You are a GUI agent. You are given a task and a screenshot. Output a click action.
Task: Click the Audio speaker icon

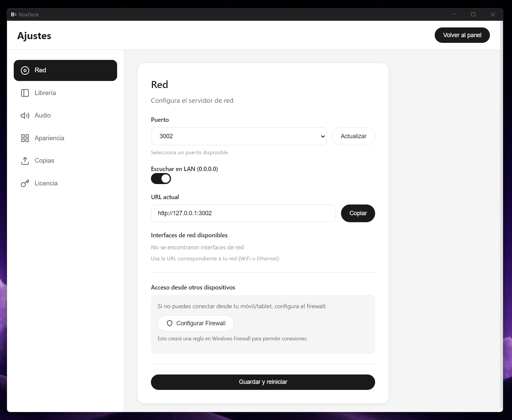click(25, 115)
